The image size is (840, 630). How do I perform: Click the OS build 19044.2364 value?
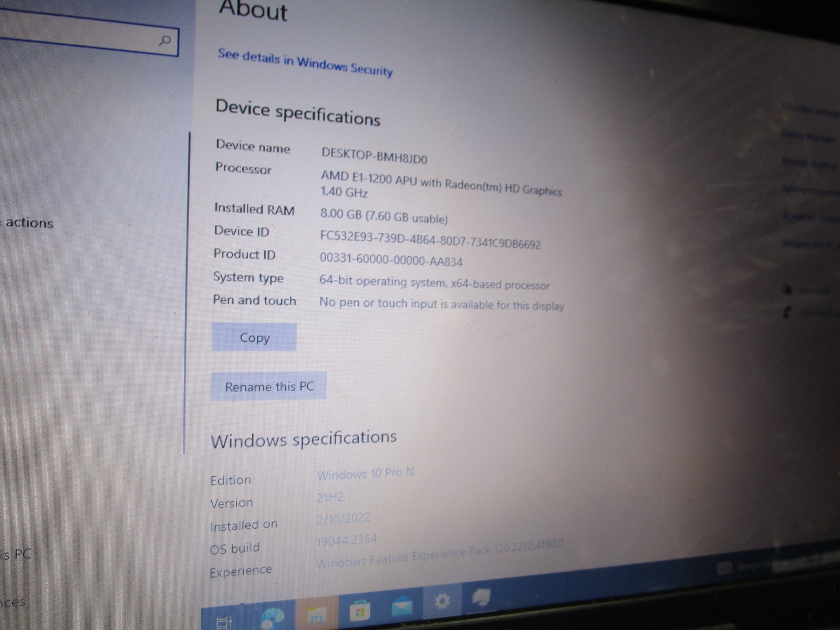pos(347,540)
